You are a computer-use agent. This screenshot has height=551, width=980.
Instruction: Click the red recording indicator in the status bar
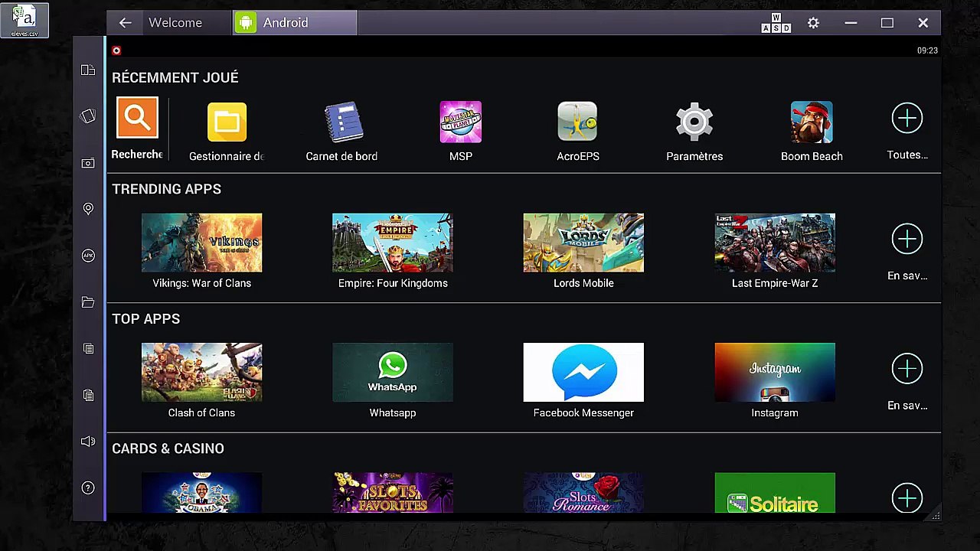pos(116,51)
